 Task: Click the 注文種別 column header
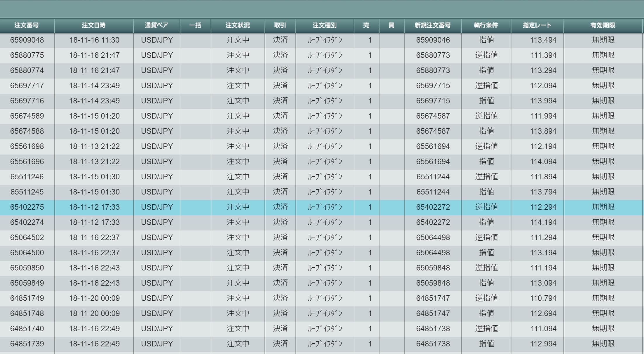325,25
